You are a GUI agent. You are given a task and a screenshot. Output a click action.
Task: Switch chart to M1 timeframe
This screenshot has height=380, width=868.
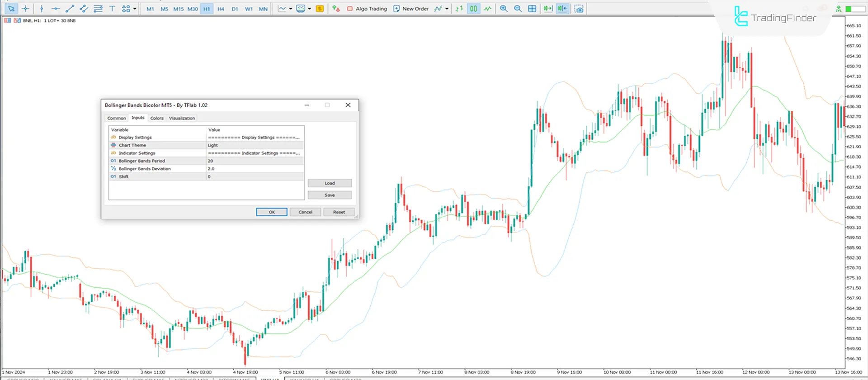point(150,9)
